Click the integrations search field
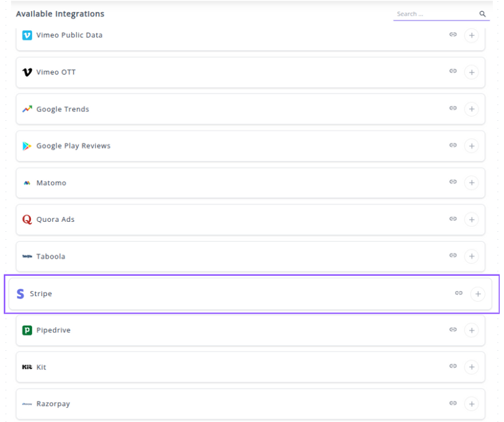This screenshot has width=504, height=422. coord(435,14)
